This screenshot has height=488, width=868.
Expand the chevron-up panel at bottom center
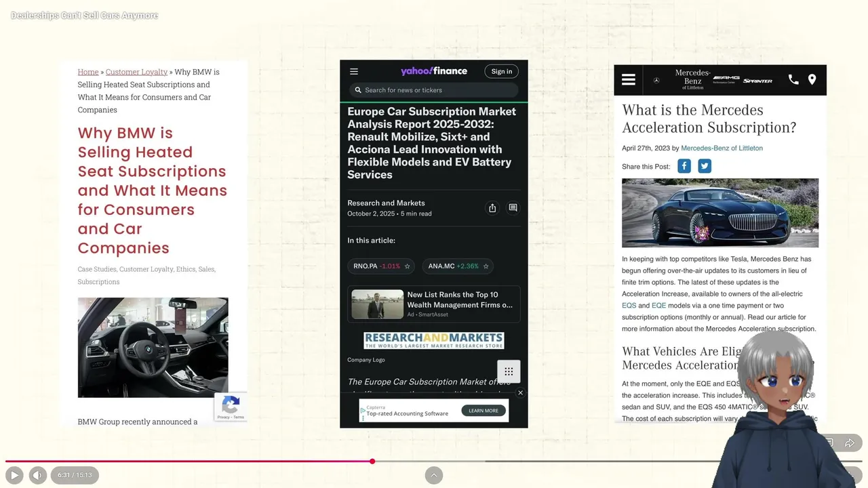(434, 475)
